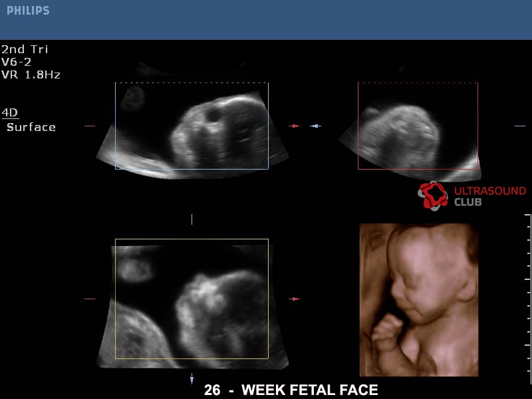Select the 3D rendered fetal face image
The width and height of the screenshot is (532, 399).
pos(419,300)
